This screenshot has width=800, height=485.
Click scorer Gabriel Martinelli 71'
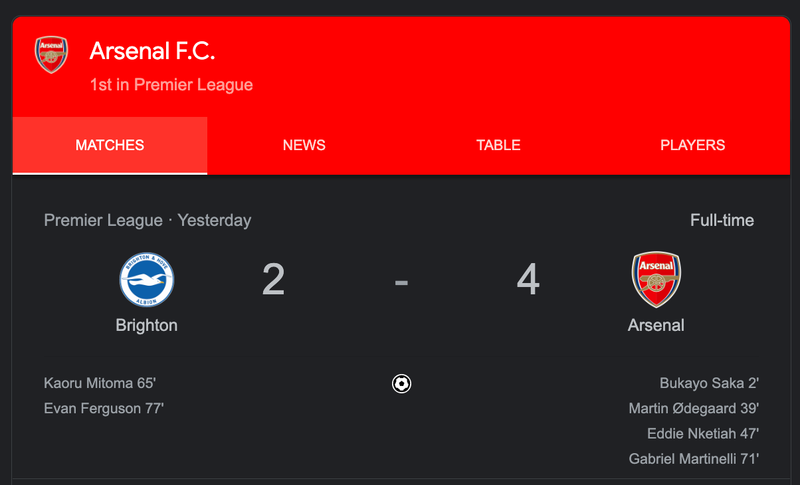[x=694, y=459]
